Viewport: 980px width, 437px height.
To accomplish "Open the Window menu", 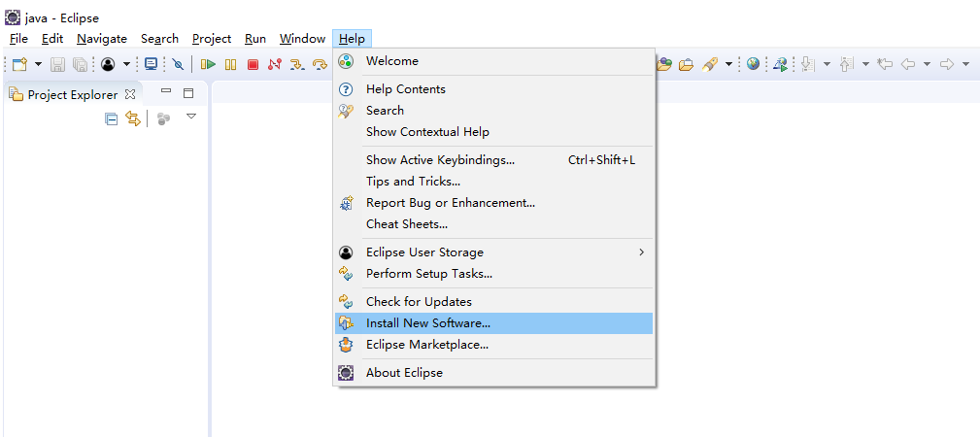I will click(302, 39).
